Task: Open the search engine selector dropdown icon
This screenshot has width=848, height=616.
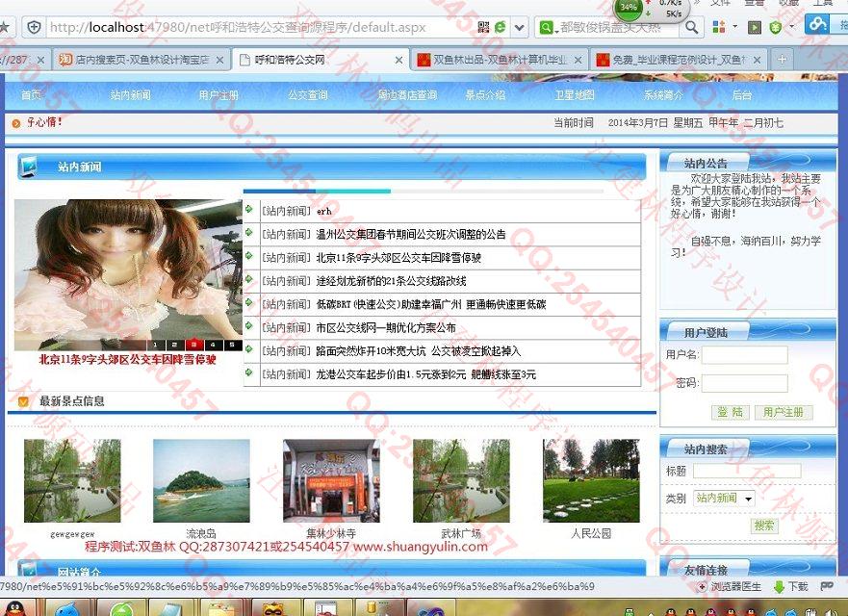Action: point(548,27)
